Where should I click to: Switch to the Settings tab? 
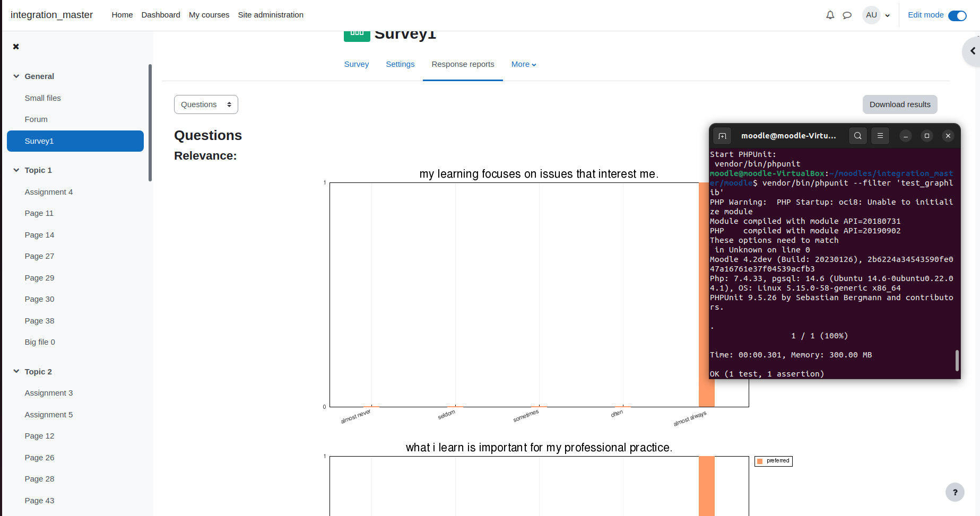400,64
